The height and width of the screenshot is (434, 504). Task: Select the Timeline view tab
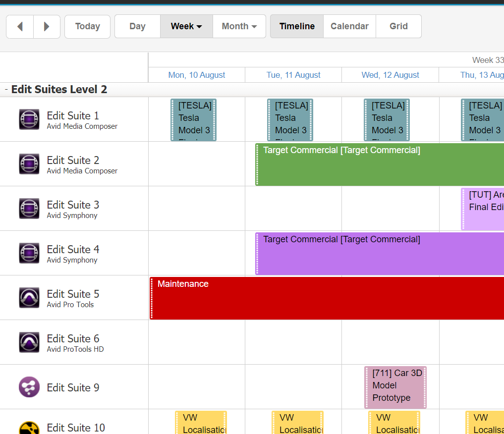tap(297, 26)
